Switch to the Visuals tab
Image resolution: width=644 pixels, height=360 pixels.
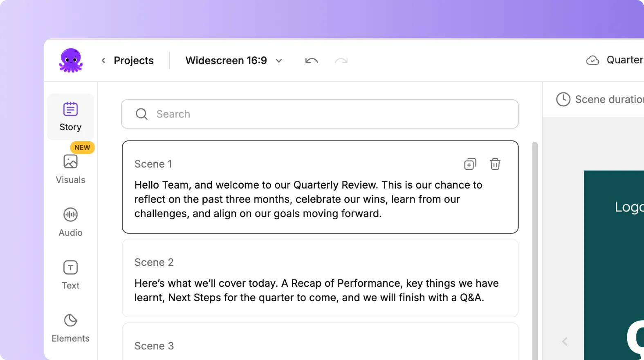70,169
